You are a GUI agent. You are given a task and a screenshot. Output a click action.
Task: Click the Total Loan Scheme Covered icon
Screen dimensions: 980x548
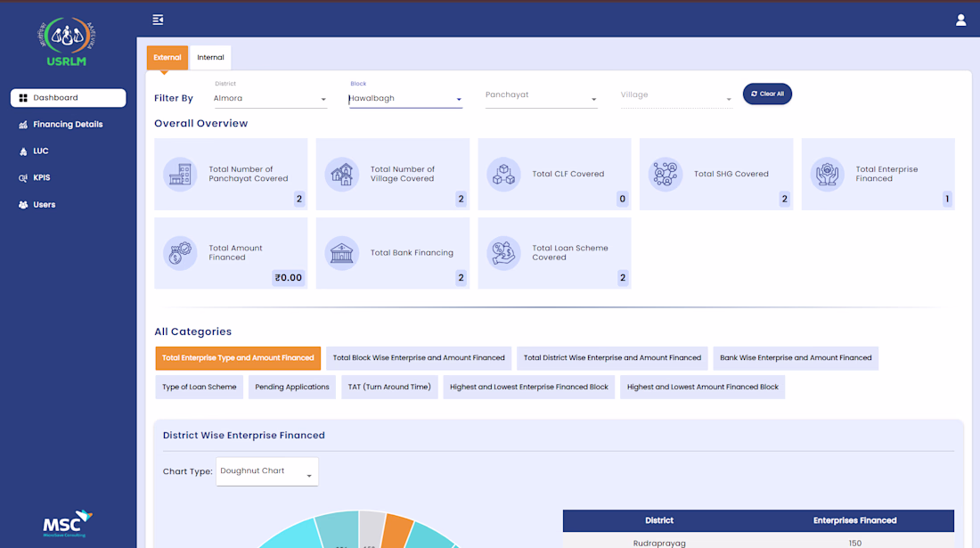[503, 253]
